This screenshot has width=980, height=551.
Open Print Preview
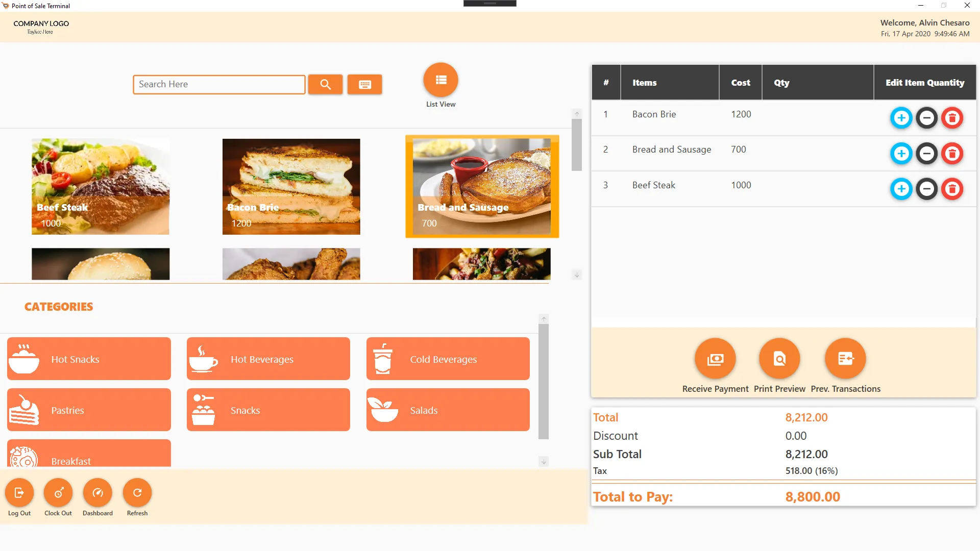click(x=779, y=359)
